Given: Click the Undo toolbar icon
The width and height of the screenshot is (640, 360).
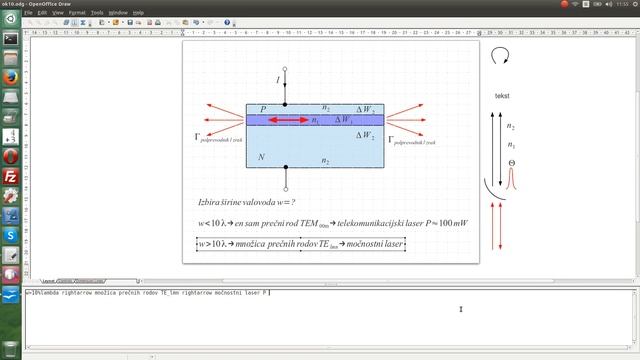Looking at the screenshot, I should 196,22.
